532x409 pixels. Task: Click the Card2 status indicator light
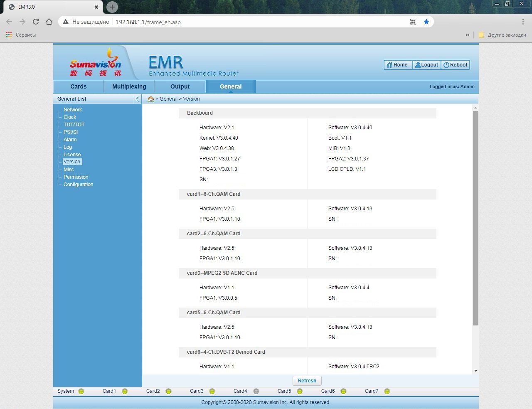pos(168,391)
